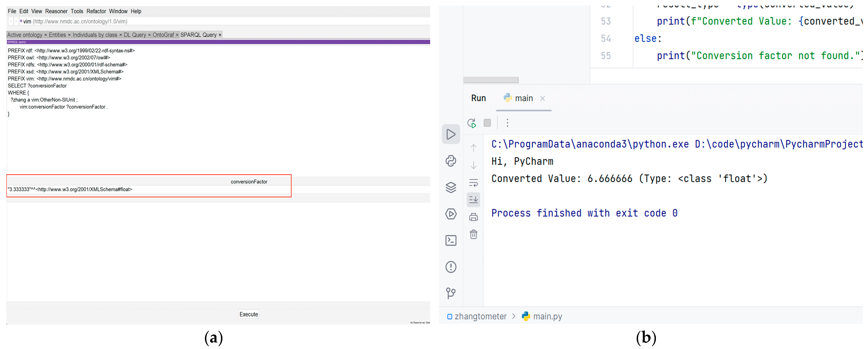Click the SELECT ?conversionFactor query line
The height and width of the screenshot is (349, 868).
(x=37, y=86)
